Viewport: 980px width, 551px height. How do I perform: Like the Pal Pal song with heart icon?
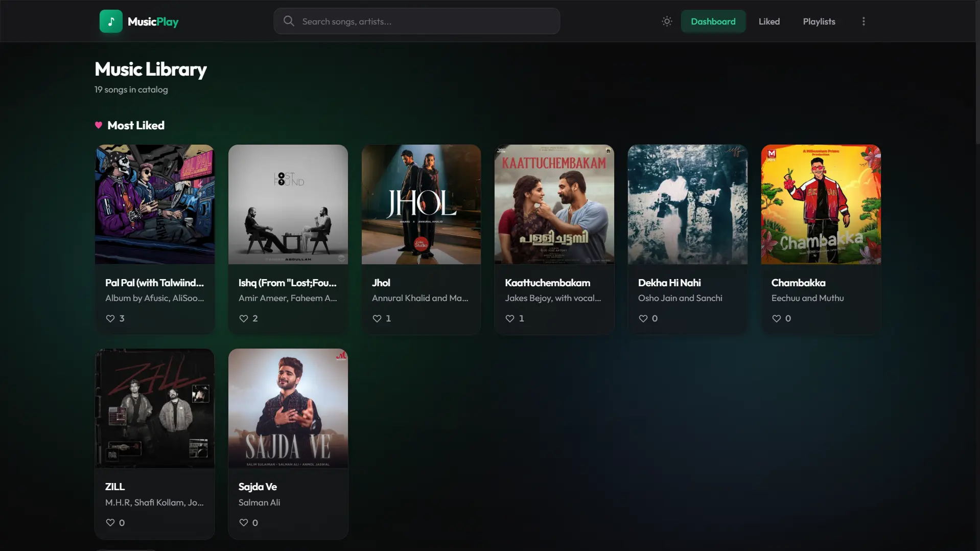(110, 318)
